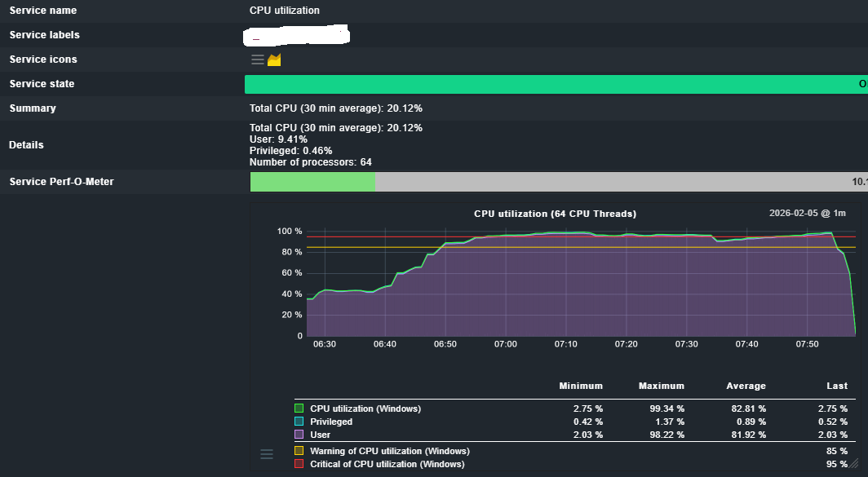Viewport: 868px width, 477px height.
Task: Click the redacted service label
Action: (297, 35)
